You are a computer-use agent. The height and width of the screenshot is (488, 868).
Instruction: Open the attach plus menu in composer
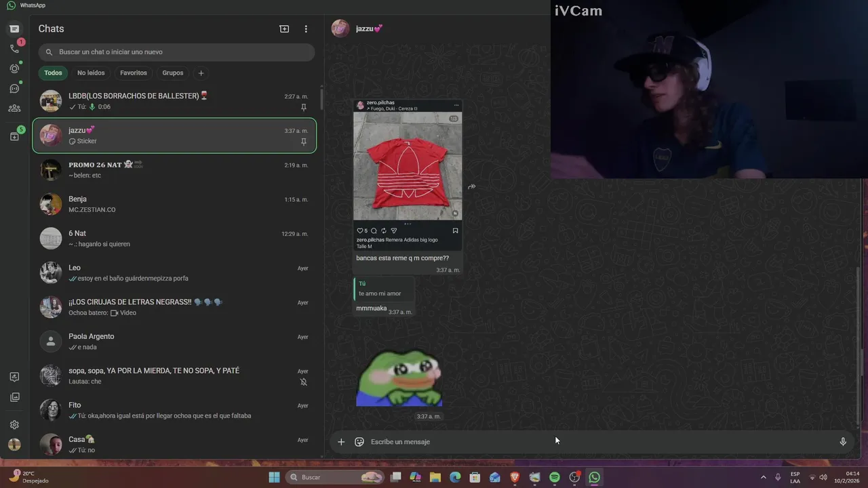(341, 442)
